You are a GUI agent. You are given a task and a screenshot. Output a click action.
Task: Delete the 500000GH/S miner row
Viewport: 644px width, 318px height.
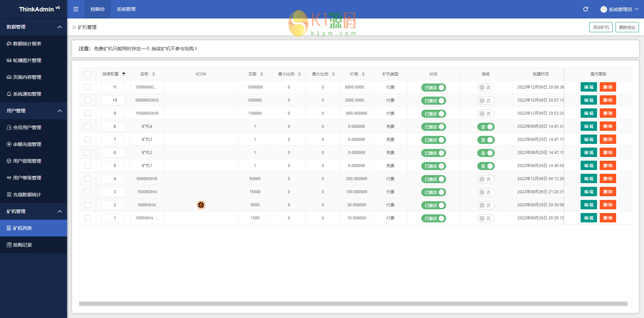608,100
